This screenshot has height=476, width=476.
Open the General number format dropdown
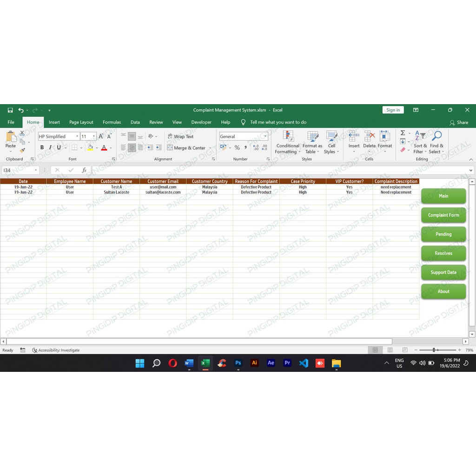click(265, 137)
